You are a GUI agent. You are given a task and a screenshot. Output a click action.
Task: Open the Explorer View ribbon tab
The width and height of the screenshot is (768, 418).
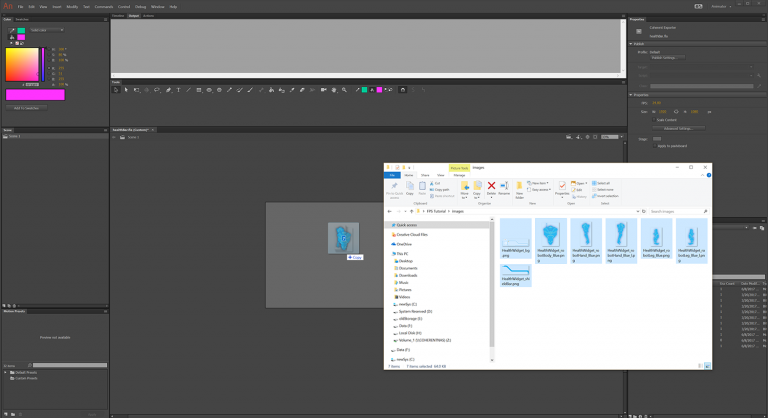(440, 175)
